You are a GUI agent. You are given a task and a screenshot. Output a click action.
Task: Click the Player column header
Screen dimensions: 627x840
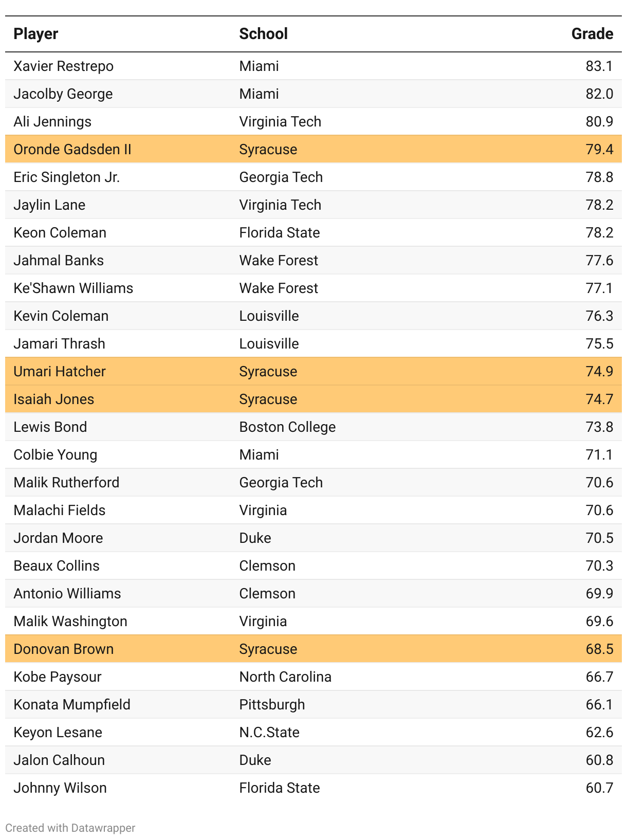pos(36,34)
